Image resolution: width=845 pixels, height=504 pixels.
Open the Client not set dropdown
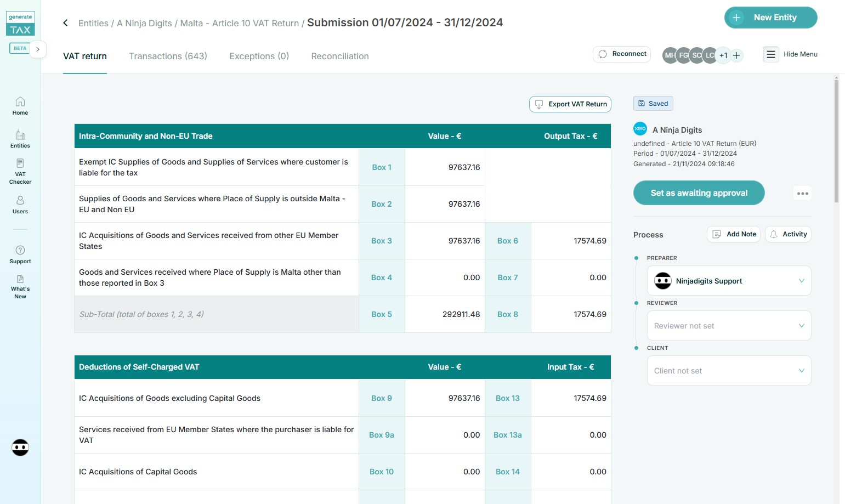click(729, 371)
